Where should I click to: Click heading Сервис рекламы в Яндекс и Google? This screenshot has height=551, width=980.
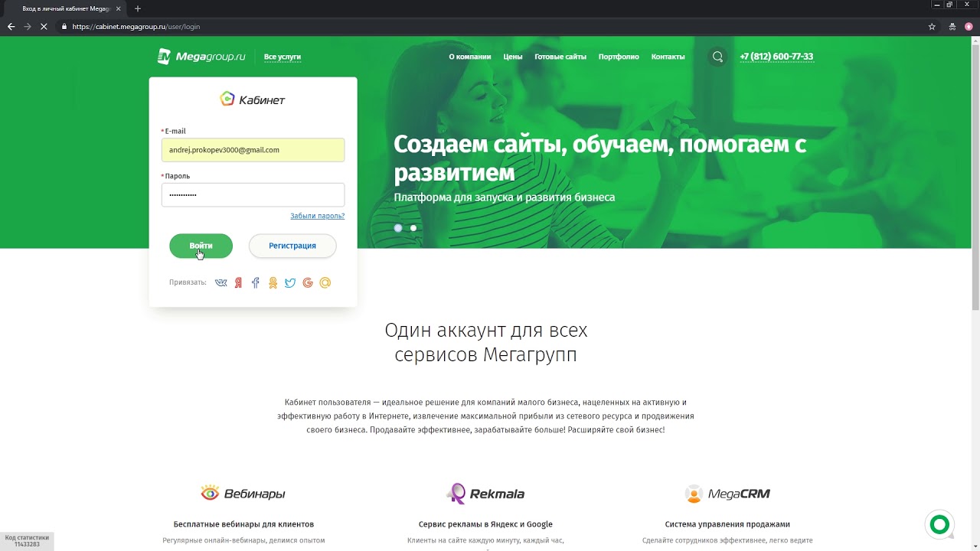[485, 524]
